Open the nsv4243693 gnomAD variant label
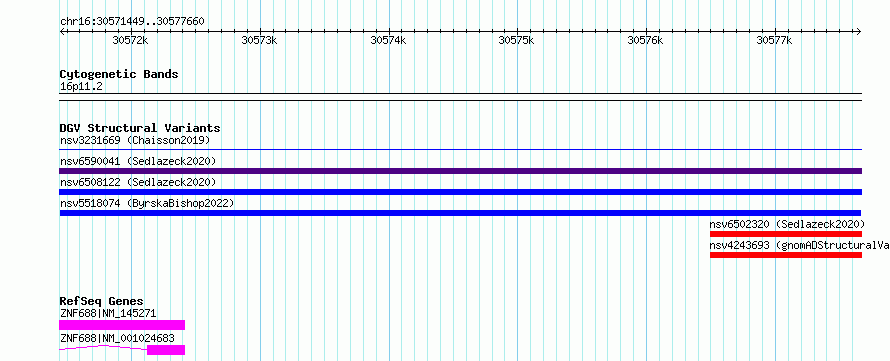 799,245
